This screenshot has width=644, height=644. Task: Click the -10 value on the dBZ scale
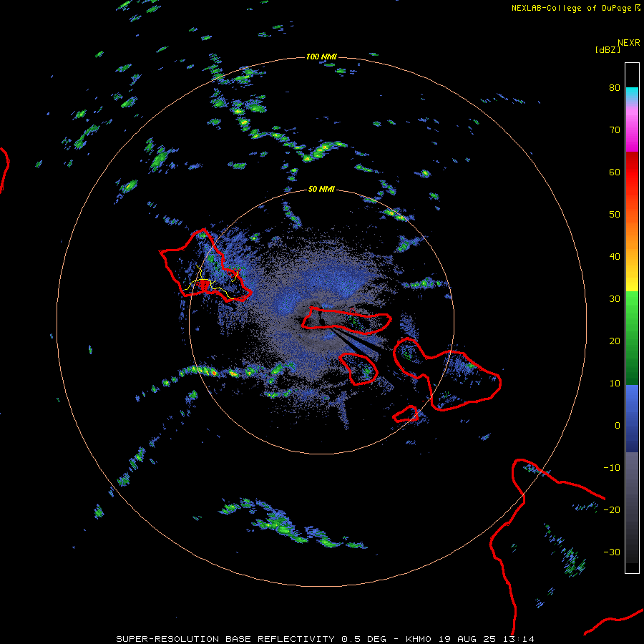pyautogui.click(x=612, y=467)
